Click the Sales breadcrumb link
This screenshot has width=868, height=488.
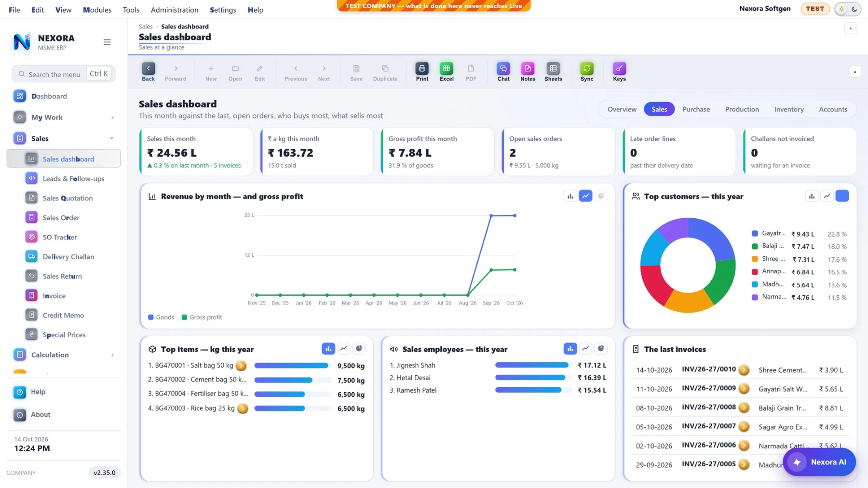pos(146,26)
